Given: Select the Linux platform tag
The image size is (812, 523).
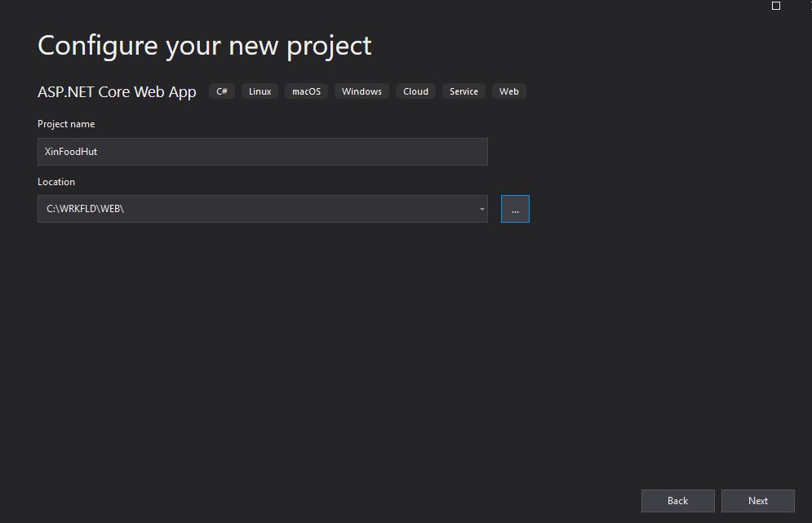Looking at the screenshot, I should (x=260, y=91).
